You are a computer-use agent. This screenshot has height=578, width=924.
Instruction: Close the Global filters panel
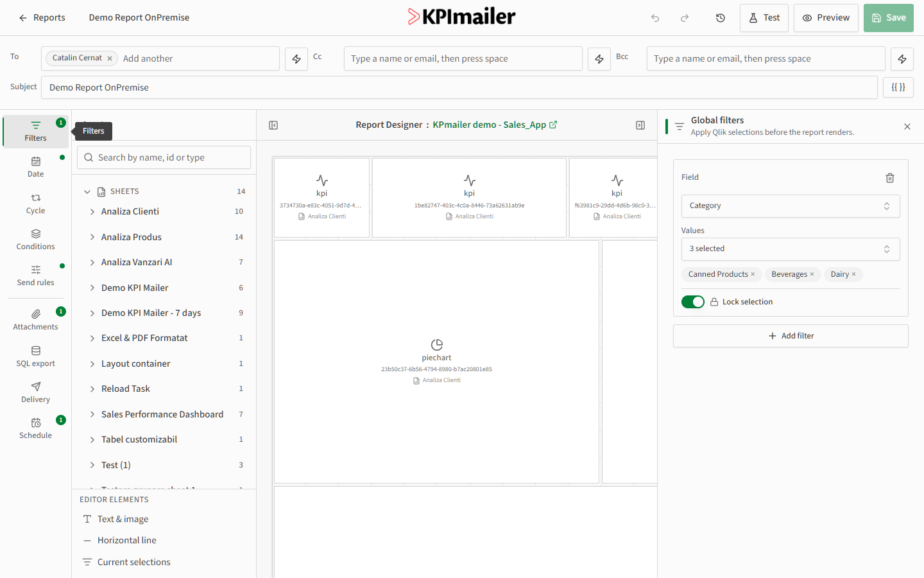pos(907,127)
